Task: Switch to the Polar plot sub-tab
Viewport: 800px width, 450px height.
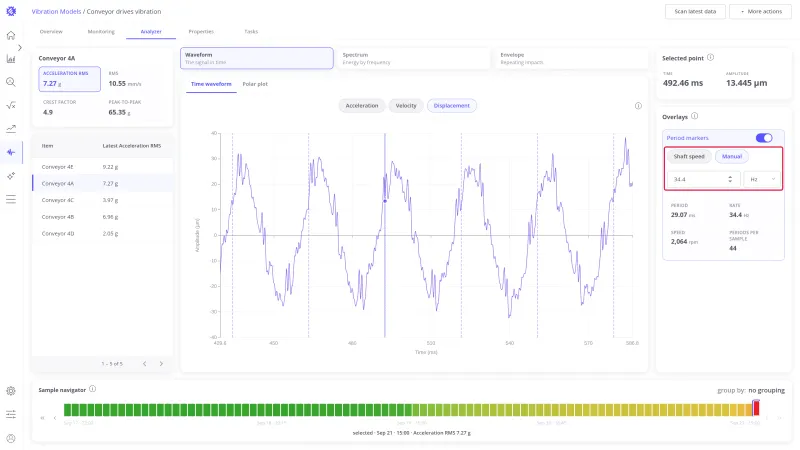Action: pos(255,84)
